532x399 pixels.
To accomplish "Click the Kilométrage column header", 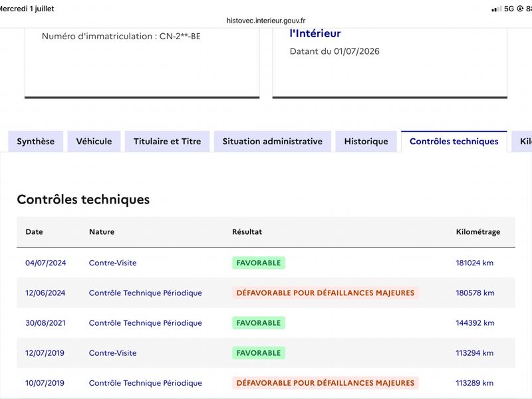I will (478, 231).
